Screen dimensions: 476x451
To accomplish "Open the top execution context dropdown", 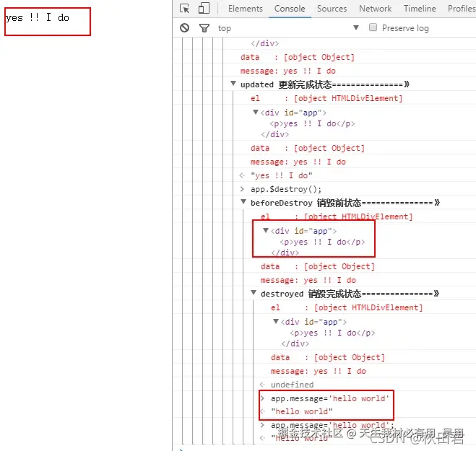I will 288,28.
